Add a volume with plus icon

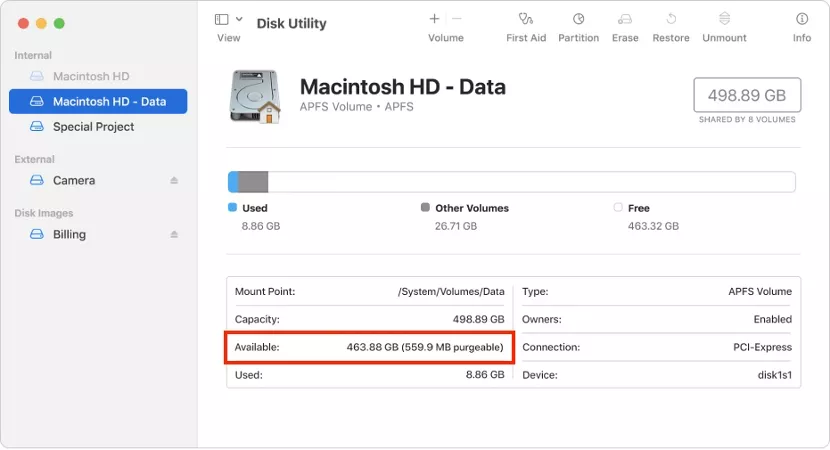tap(434, 19)
